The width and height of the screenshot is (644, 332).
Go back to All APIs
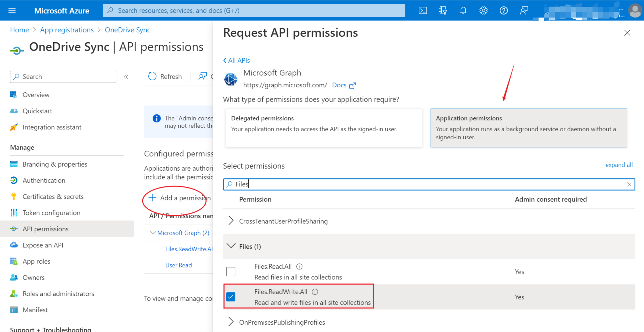click(237, 60)
